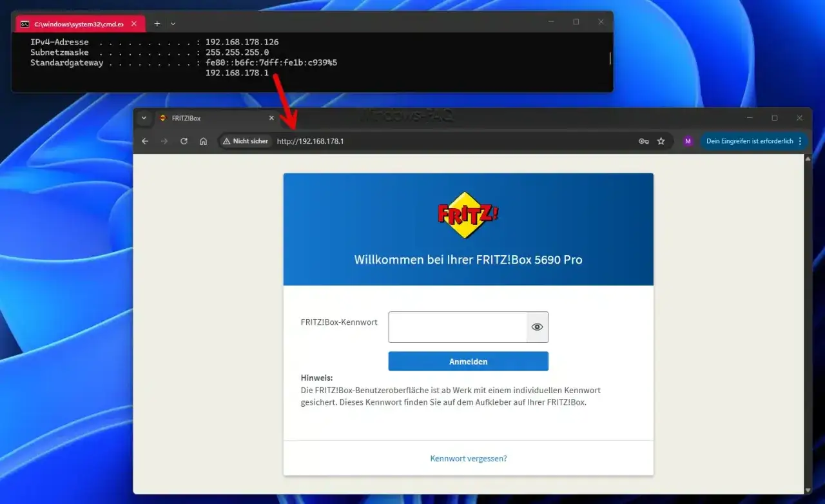Click the subnet mask 255.255.255.0 text

(237, 52)
